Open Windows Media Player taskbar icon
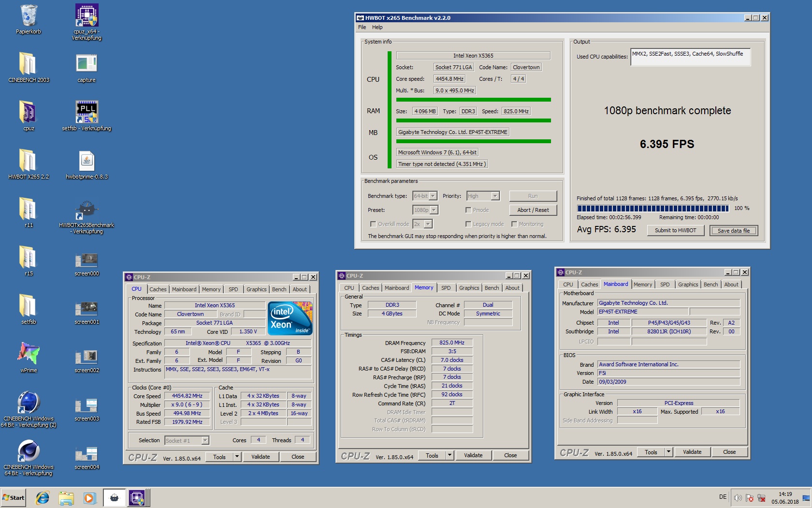This screenshot has width=812, height=508. point(89,498)
